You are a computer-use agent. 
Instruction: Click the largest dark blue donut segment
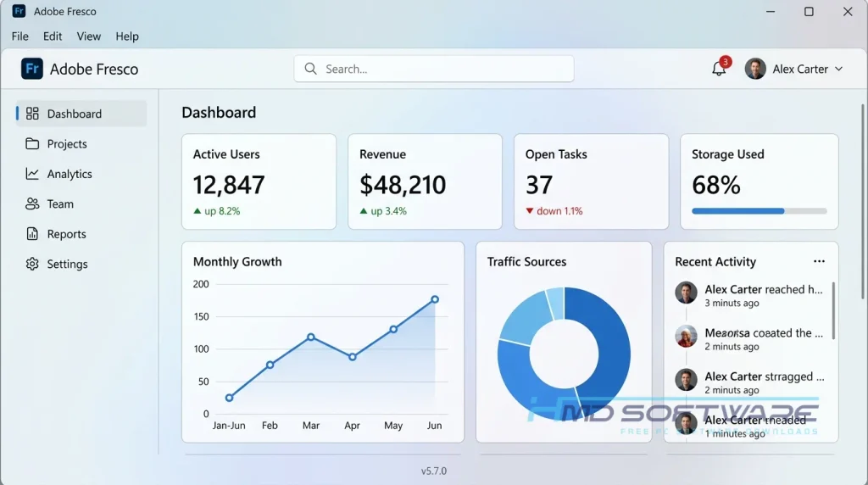(x=612, y=348)
